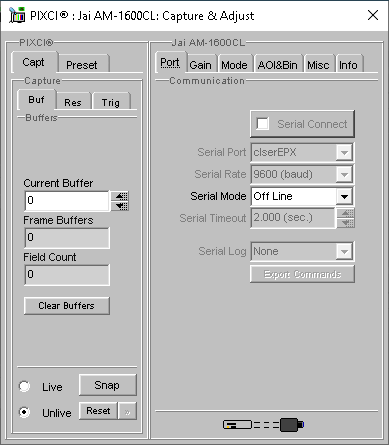Click the PIXCI app icon in title bar
This screenshot has width=389, height=445.
pyautogui.click(x=17, y=15)
